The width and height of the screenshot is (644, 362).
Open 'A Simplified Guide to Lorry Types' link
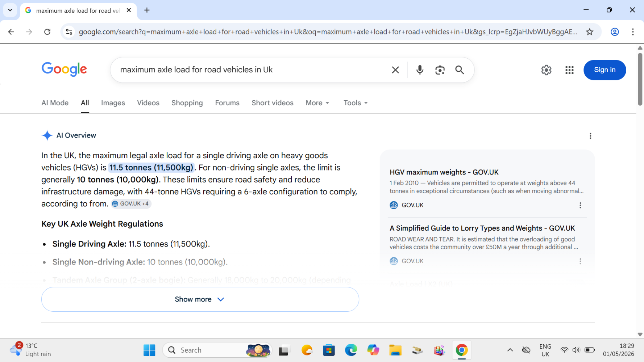tap(482, 228)
